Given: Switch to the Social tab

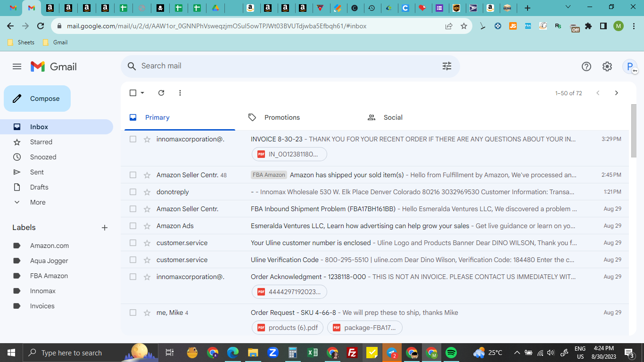Looking at the screenshot, I should coord(419,117).
